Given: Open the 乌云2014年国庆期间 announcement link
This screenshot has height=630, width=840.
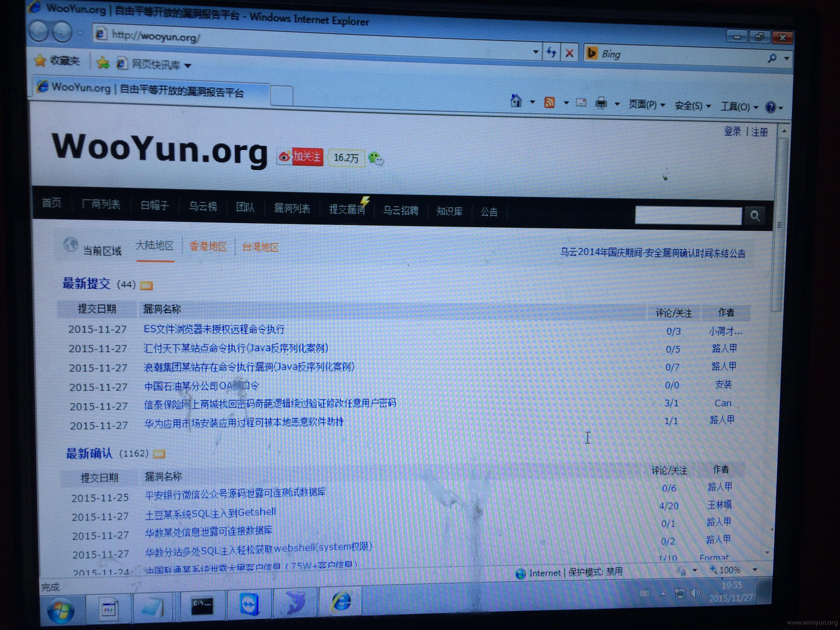Looking at the screenshot, I should pyautogui.click(x=653, y=252).
